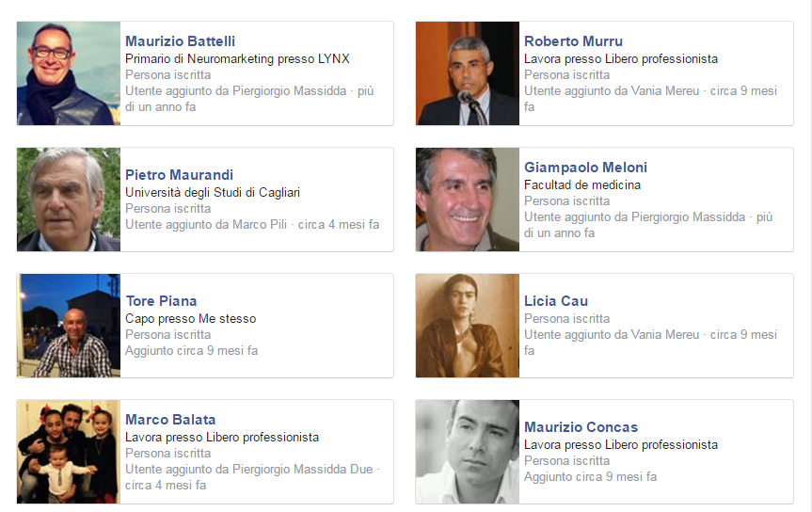Open the Licia Cau name link
The width and height of the screenshot is (812, 512).
556,301
